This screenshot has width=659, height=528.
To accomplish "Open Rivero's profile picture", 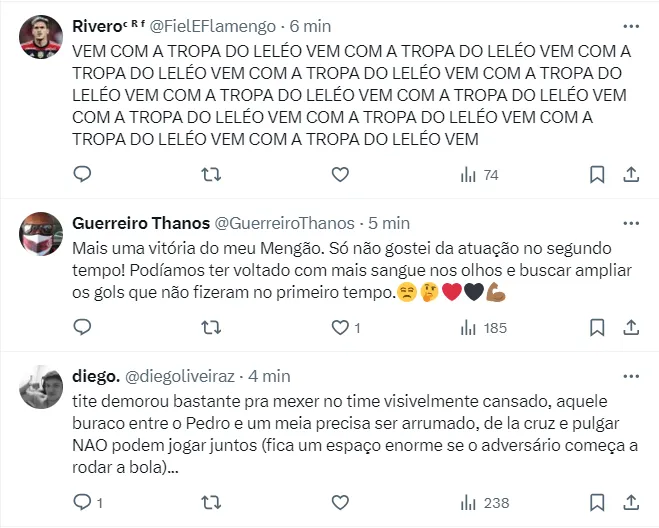I will tap(42, 38).
